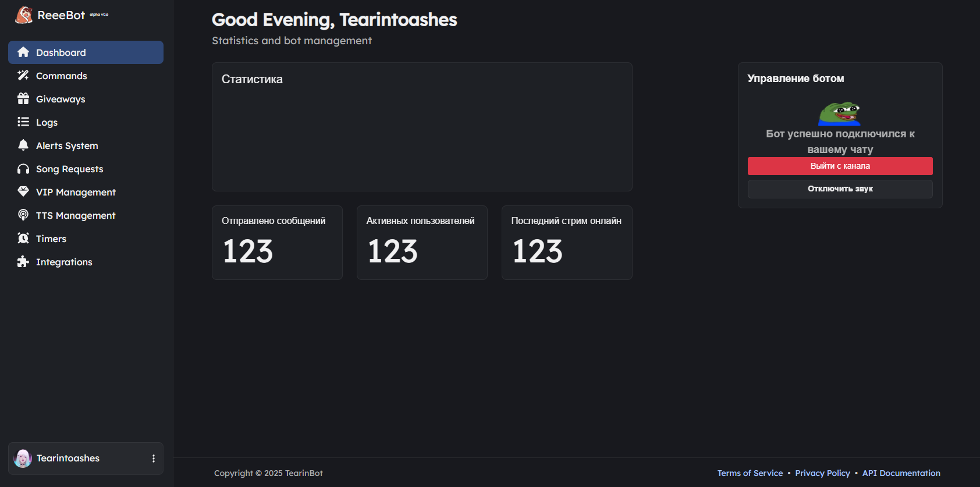This screenshot has height=487, width=980.
Task: Click the Commands magic wand icon
Action: pos(23,76)
